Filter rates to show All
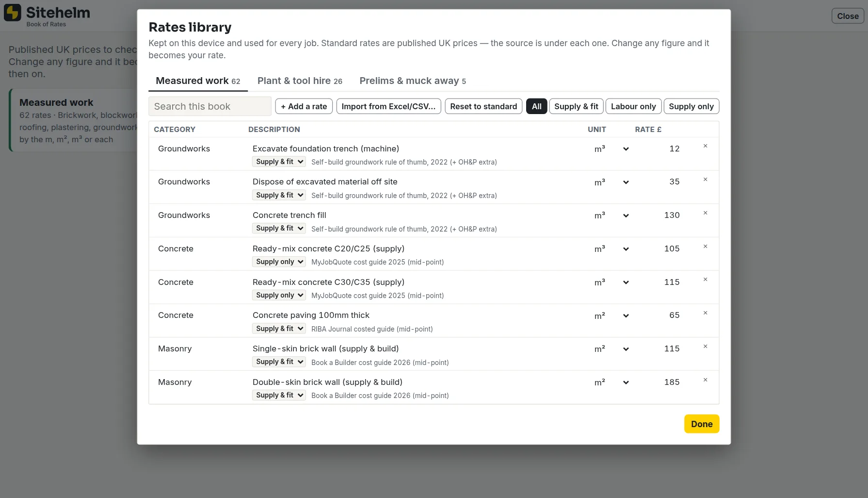 [x=536, y=106]
